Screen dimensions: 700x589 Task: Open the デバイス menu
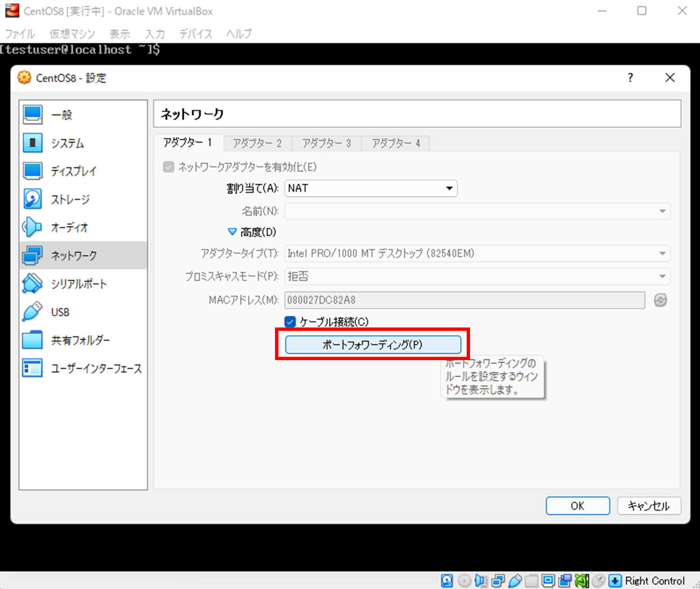coord(196,34)
